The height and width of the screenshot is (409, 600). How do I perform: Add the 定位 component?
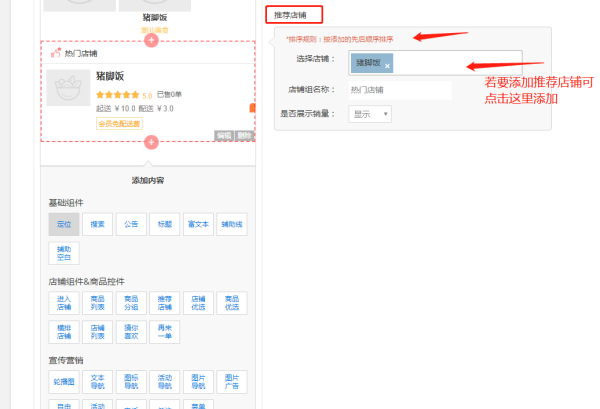tap(64, 225)
